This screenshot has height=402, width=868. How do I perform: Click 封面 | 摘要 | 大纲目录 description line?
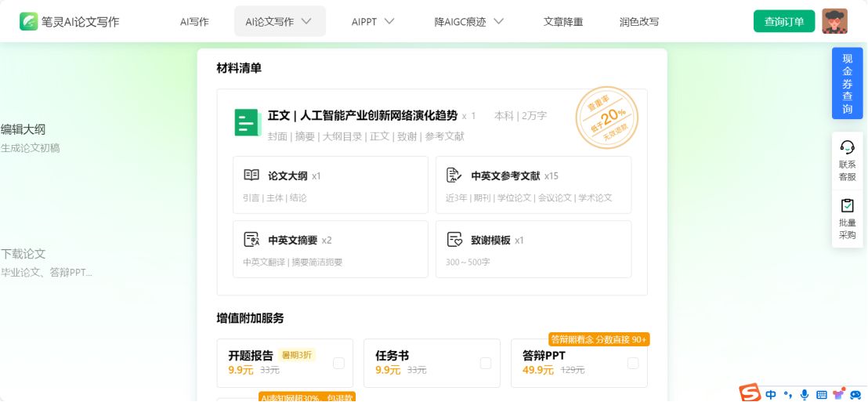pyautogui.click(x=366, y=136)
